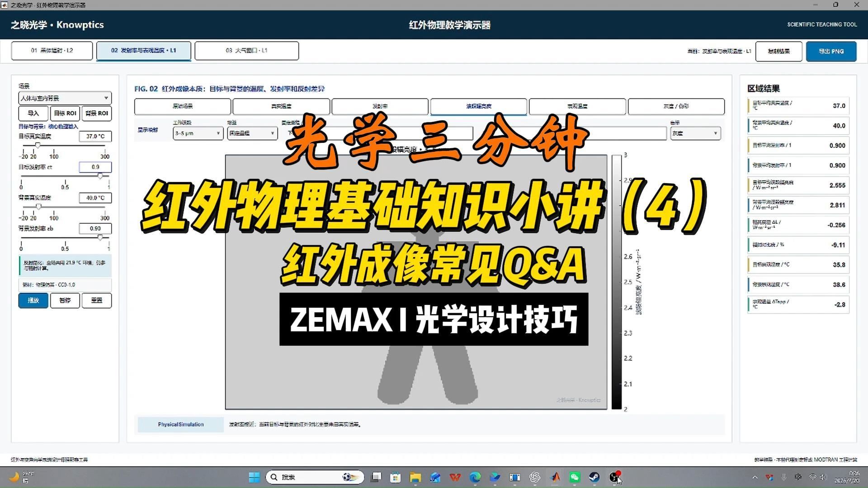The image size is (868, 488).
Task: Click the volume speaker tray icon
Action: pyautogui.click(x=823, y=477)
